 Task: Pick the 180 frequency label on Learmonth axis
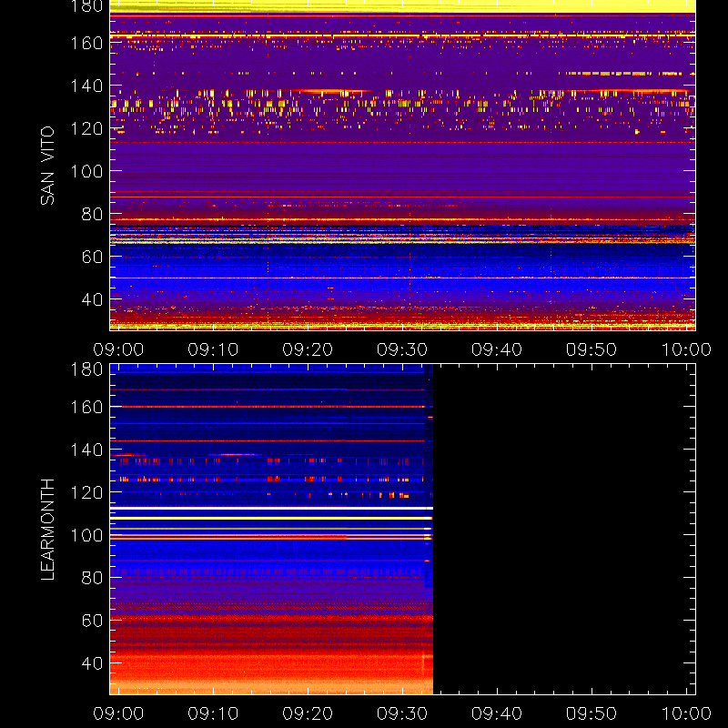86,369
